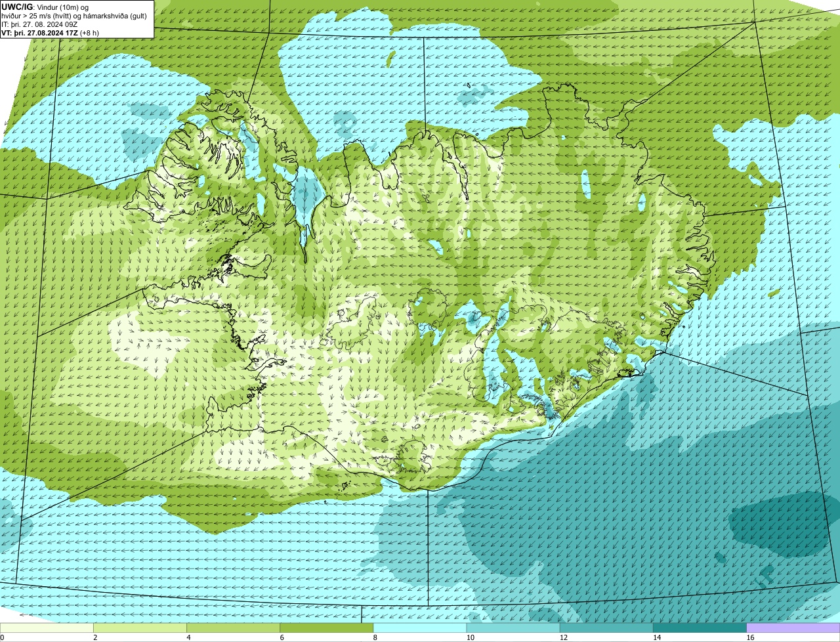Click the valid time line "VT: þri. 27.08.2024 17Z (+8 h)"

pyautogui.click(x=50, y=33)
